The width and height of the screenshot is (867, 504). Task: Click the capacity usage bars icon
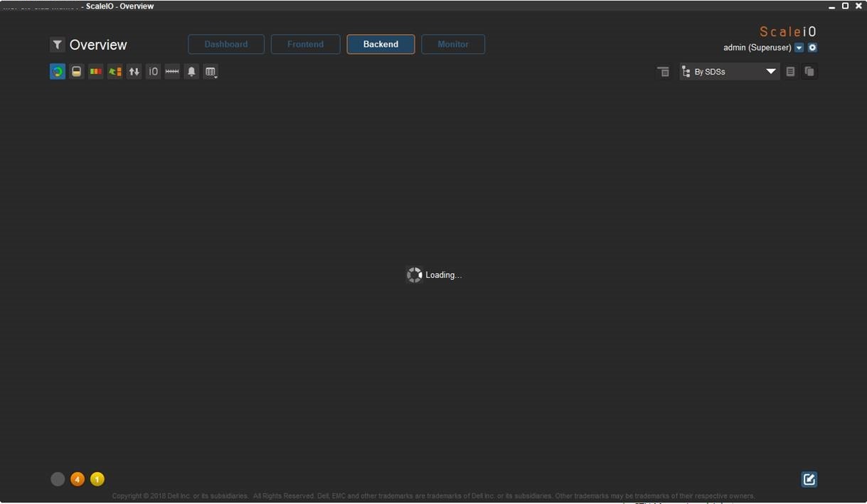(x=95, y=71)
